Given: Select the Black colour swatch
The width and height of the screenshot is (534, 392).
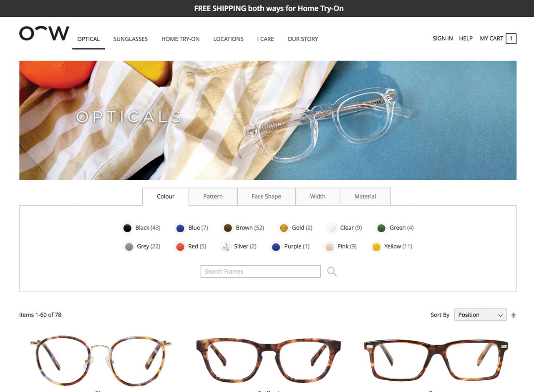Looking at the screenshot, I should tap(127, 228).
